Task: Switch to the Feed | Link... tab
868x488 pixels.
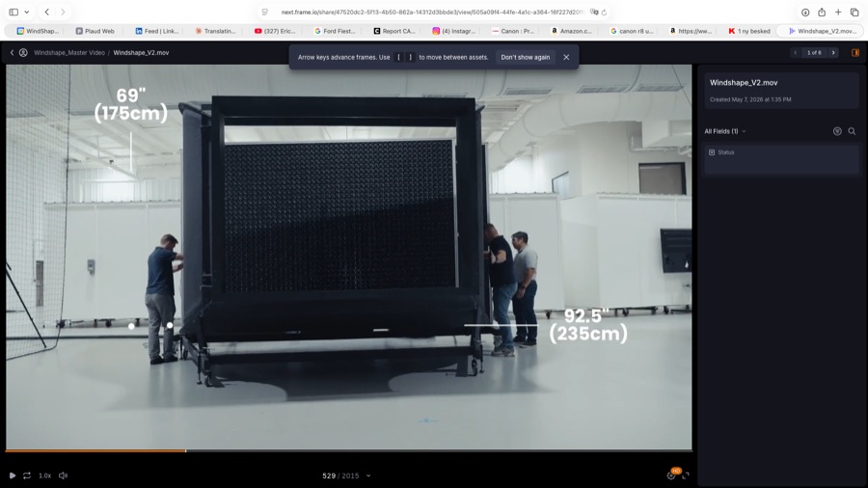Action: [x=157, y=31]
